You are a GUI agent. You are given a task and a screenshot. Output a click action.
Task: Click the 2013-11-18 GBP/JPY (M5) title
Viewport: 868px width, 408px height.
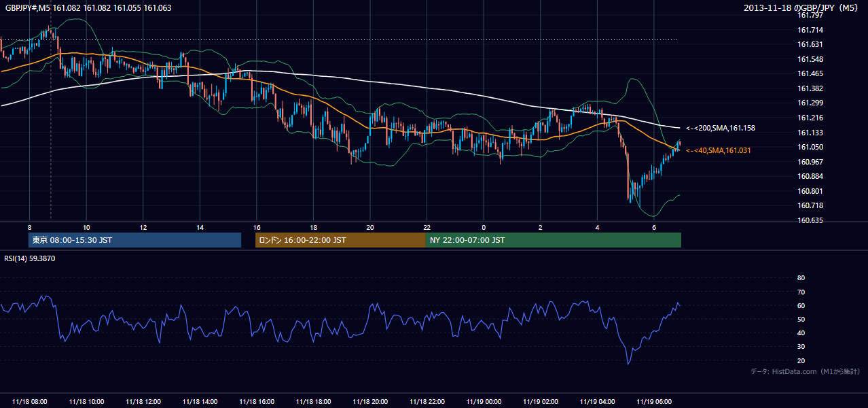point(802,8)
